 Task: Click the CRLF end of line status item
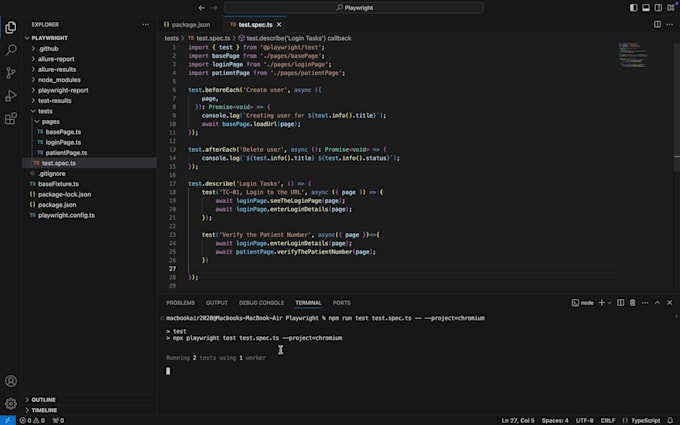(x=608, y=420)
